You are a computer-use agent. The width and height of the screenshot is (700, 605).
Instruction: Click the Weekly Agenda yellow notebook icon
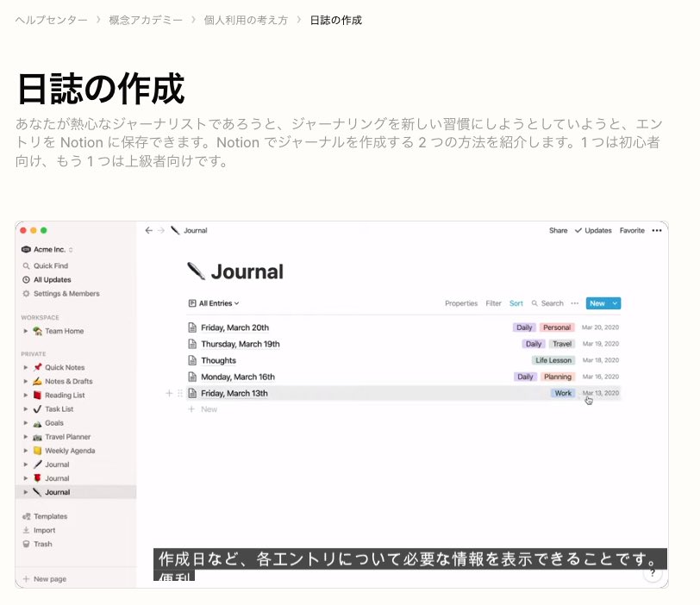(38, 451)
